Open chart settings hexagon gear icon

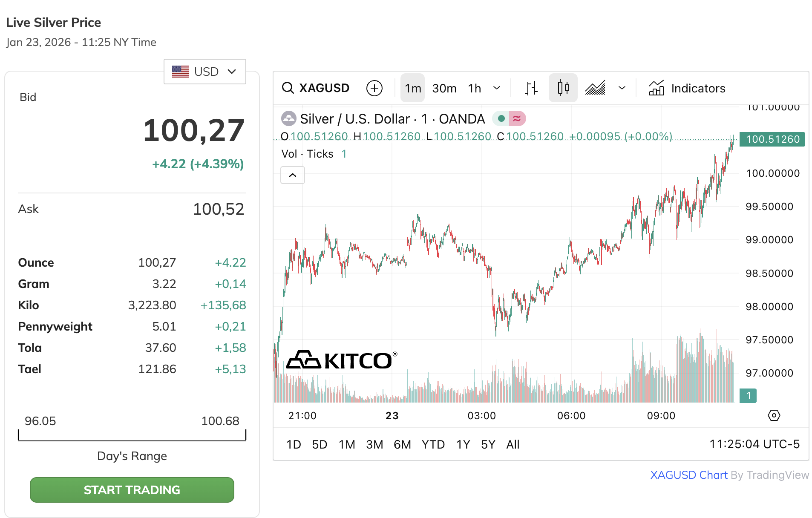click(x=774, y=415)
